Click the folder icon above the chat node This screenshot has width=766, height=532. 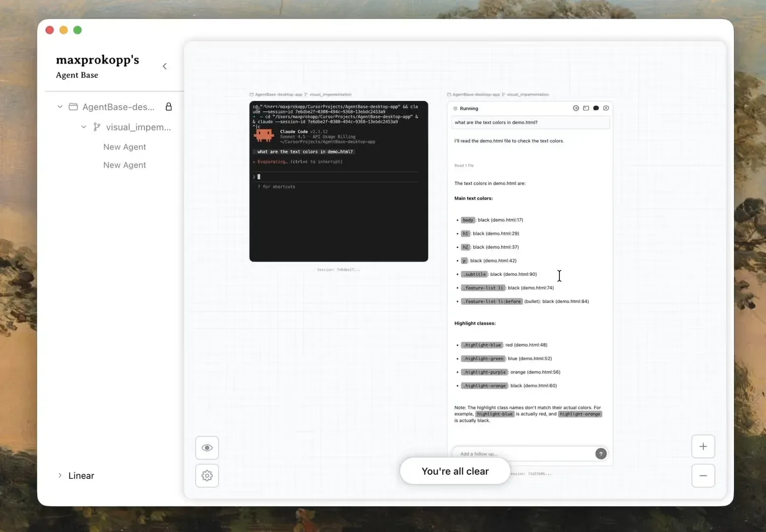[449, 95]
